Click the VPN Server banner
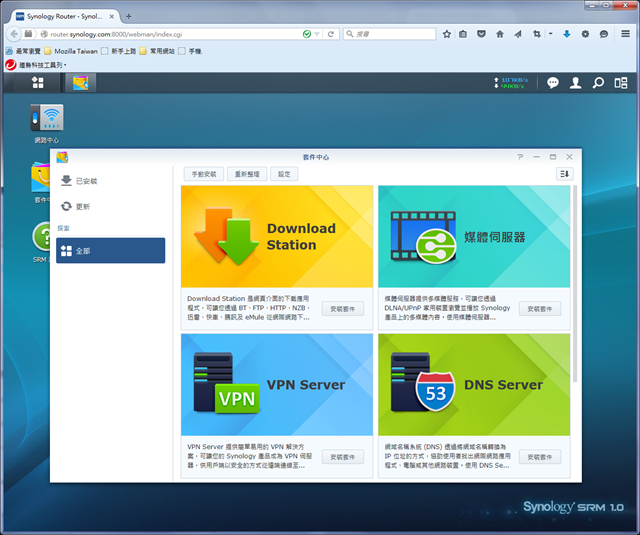This screenshot has height=535, width=640. pyautogui.click(x=277, y=384)
